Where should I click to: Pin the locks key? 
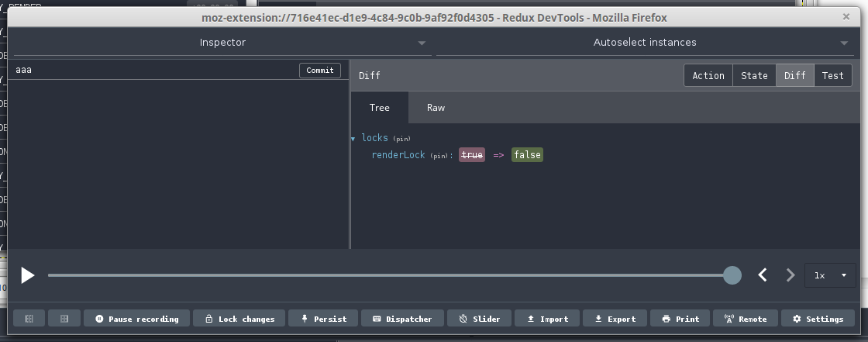pos(402,139)
